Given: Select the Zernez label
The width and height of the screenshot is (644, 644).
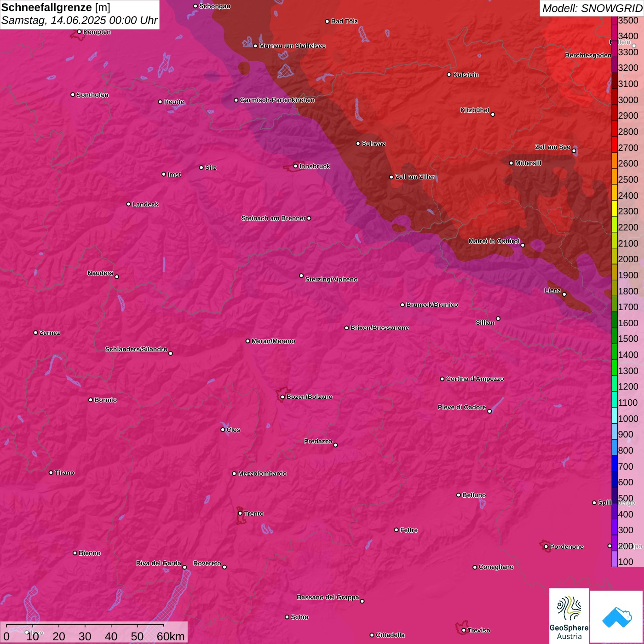Looking at the screenshot, I should [50, 333].
